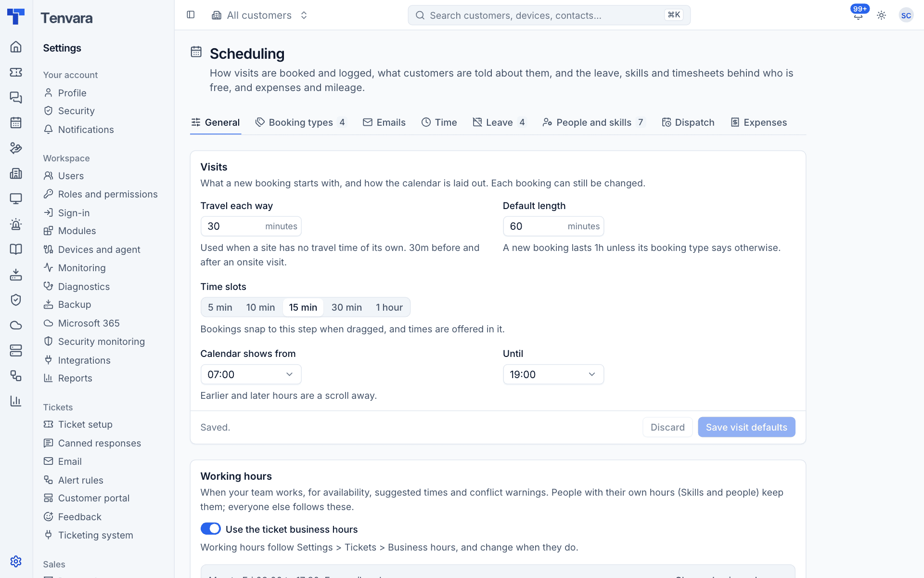Image resolution: width=924 pixels, height=578 pixels.
Task: Click the Travel each way minutes field
Action: [251, 226]
